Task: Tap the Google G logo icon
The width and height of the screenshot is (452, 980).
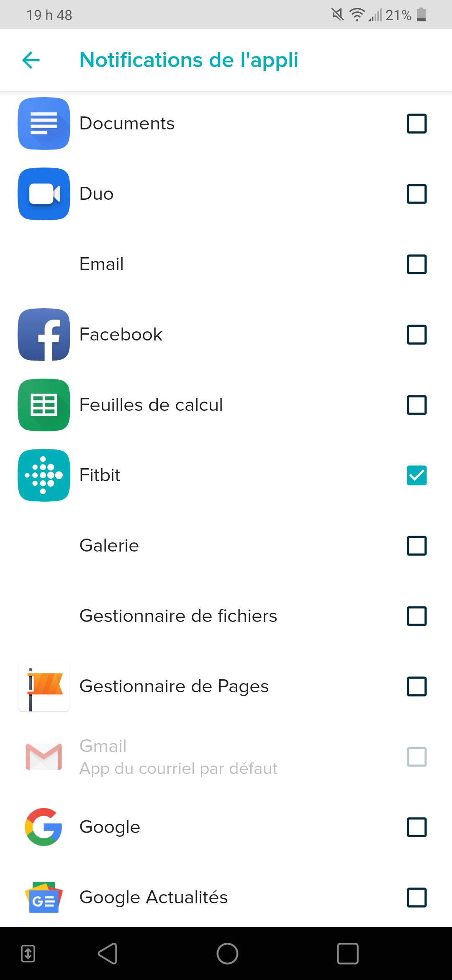Action: [x=44, y=827]
